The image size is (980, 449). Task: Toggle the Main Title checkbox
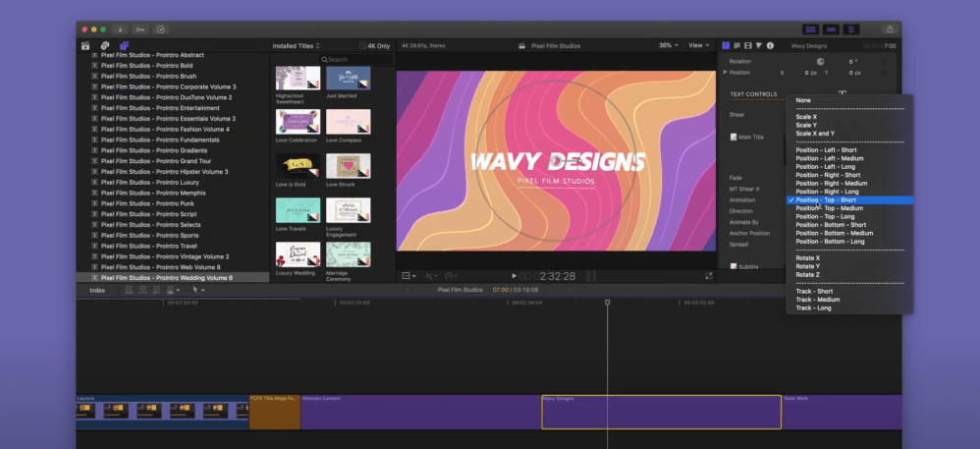click(734, 137)
